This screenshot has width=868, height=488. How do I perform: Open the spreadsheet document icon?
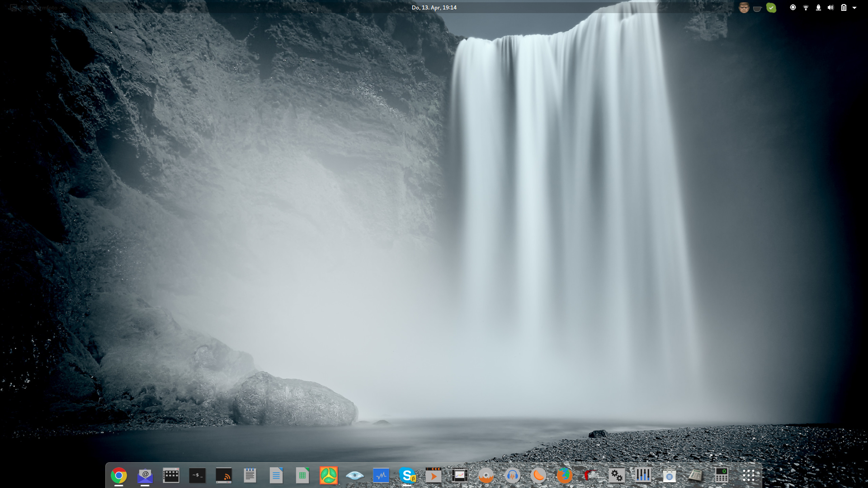[x=302, y=475]
